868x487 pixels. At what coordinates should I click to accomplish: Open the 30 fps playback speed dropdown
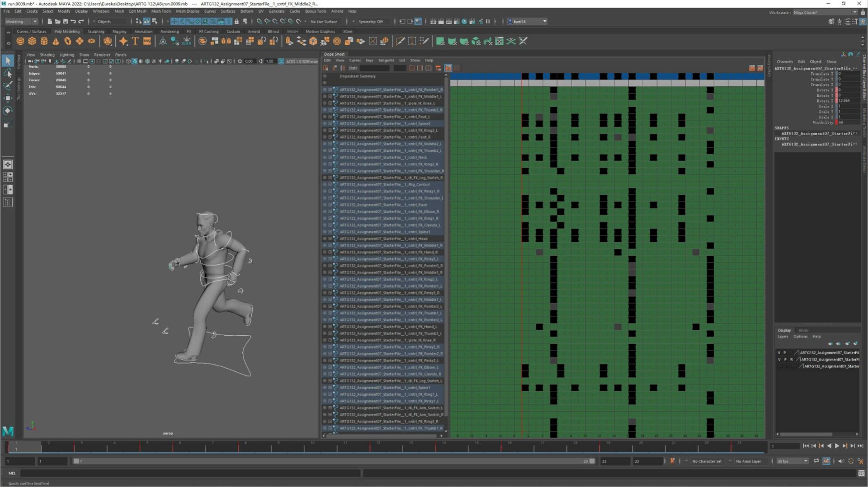pyautogui.click(x=806, y=461)
